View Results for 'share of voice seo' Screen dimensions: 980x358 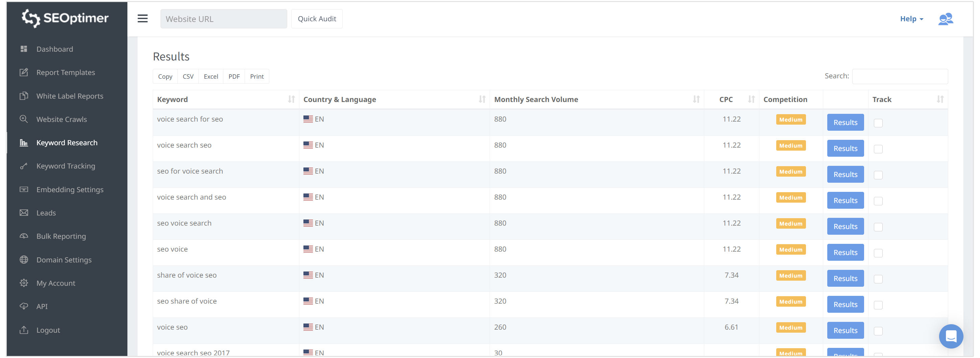[x=845, y=278]
